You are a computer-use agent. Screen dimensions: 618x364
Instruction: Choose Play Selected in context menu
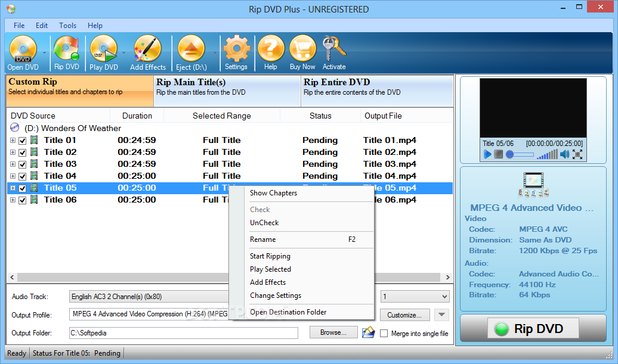[x=301, y=269]
